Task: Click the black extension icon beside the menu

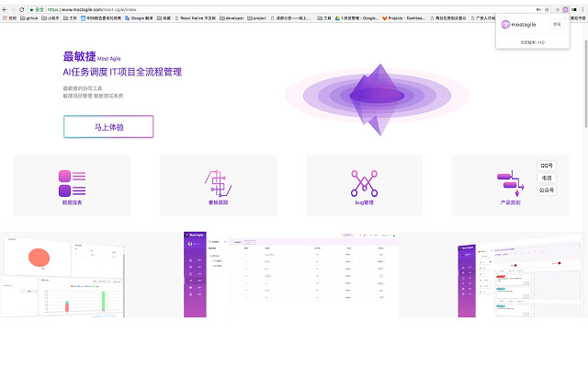Action: pos(573,9)
